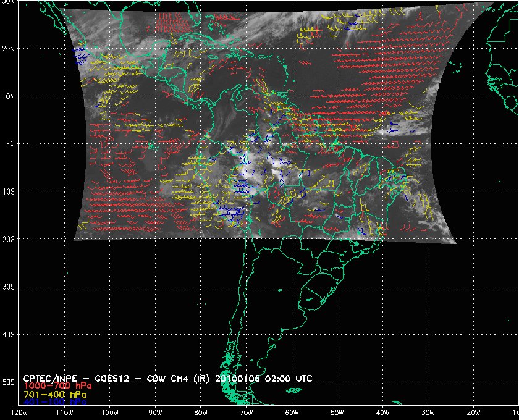Select the 20W longitude label
Screen dimensions: 519x420
(474, 413)
